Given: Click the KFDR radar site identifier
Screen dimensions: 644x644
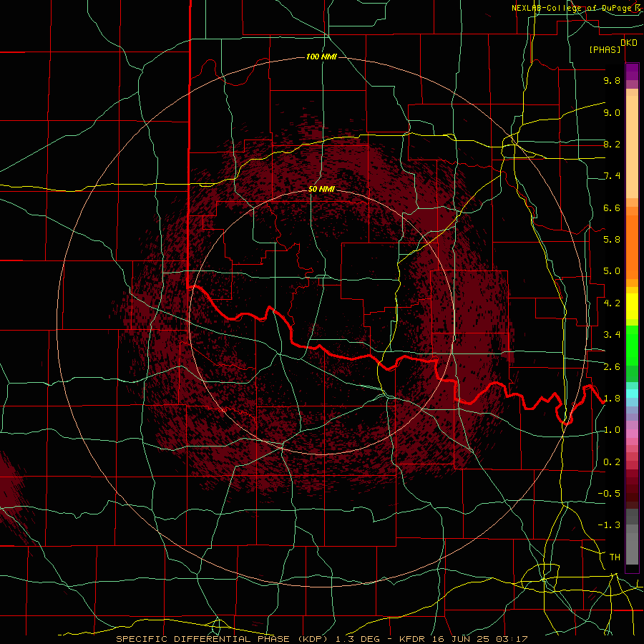Looking at the screenshot, I should pyautogui.click(x=411, y=639).
